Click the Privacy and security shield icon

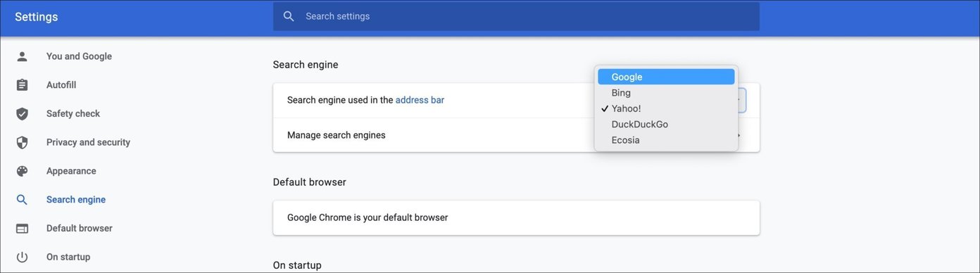coord(22,142)
